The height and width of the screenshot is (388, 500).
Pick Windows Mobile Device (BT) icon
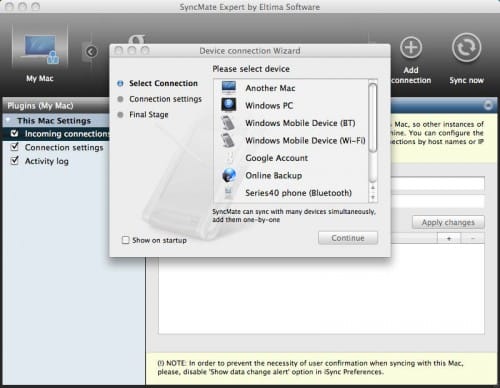point(229,123)
